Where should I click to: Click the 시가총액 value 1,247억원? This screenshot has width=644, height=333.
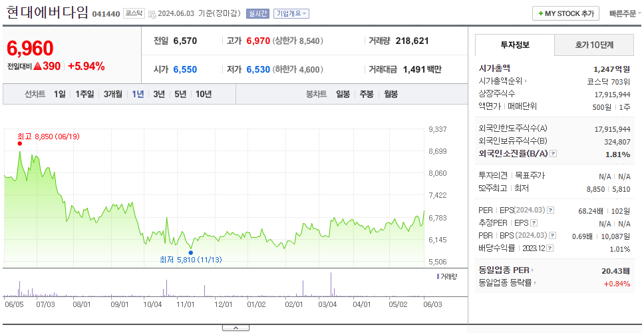coord(611,69)
